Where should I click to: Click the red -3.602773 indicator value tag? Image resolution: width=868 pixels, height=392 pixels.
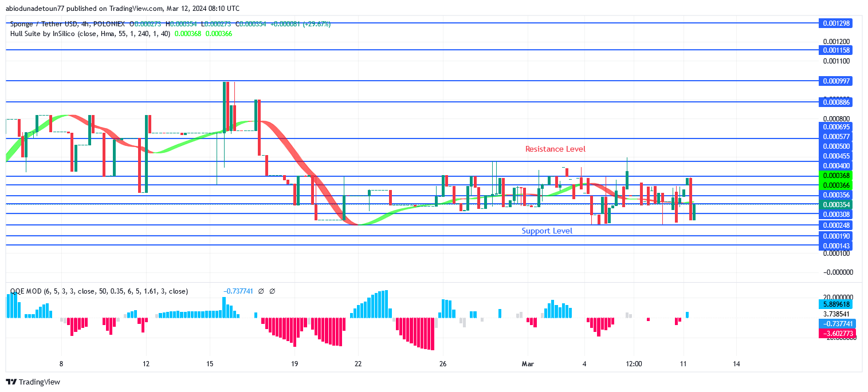836,333
